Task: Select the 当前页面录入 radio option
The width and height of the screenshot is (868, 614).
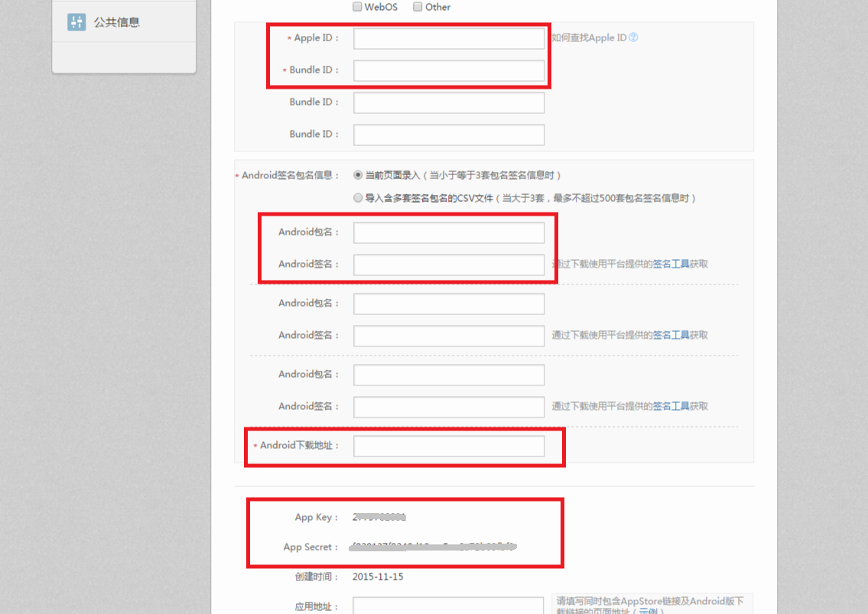Action: [x=358, y=175]
